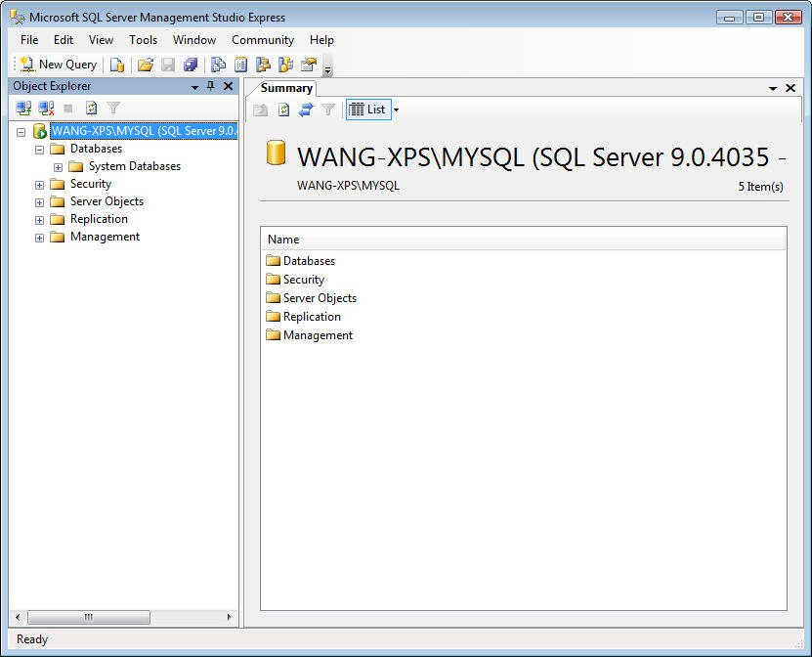
Task: Open the Community menu
Action: pos(262,40)
